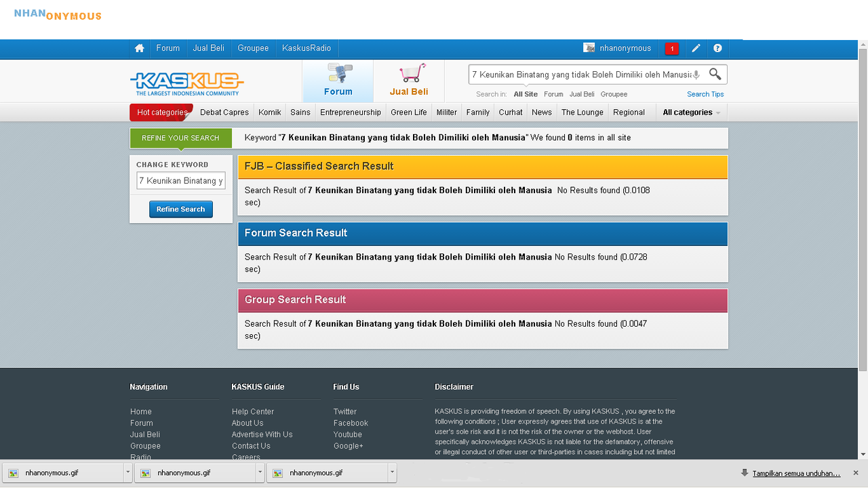Click the Change Keyword input field

[x=181, y=181]
